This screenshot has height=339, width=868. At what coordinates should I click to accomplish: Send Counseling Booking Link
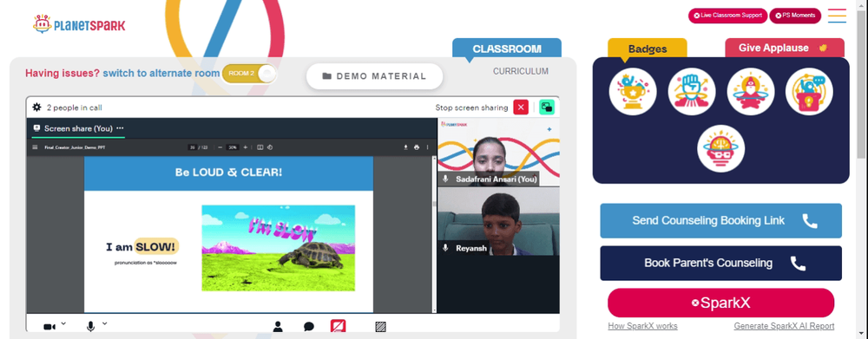(x=720, y=221)
